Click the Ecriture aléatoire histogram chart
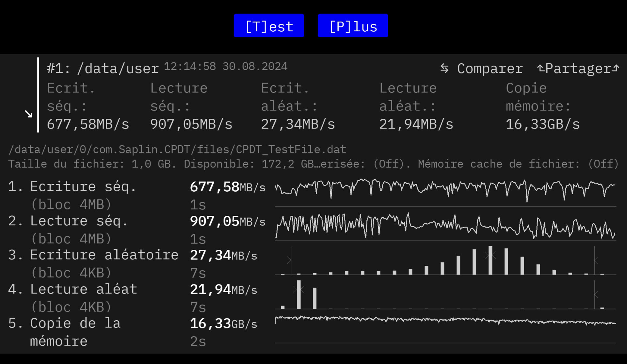Viewport: 627px width, 364px height. 445,261
